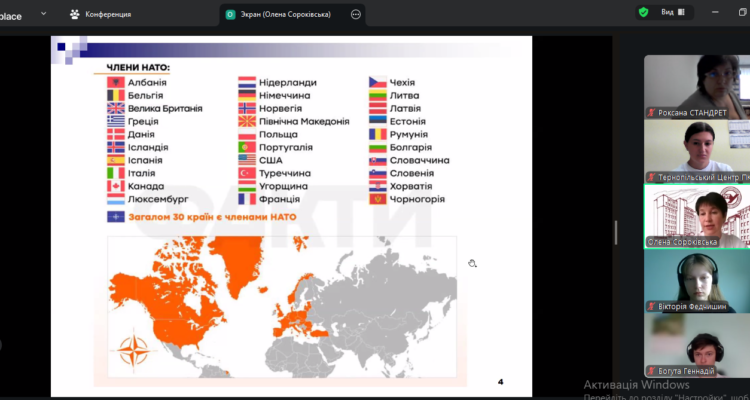Screen dimensions: 750x400
Task: Select the Тернопільський Центр video tile
Action: pos(696,150)
